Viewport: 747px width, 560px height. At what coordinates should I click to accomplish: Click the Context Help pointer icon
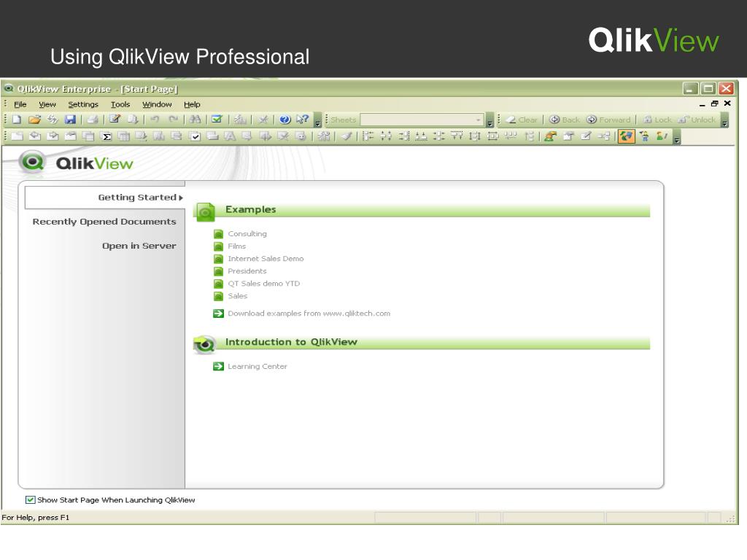[303, 120]
